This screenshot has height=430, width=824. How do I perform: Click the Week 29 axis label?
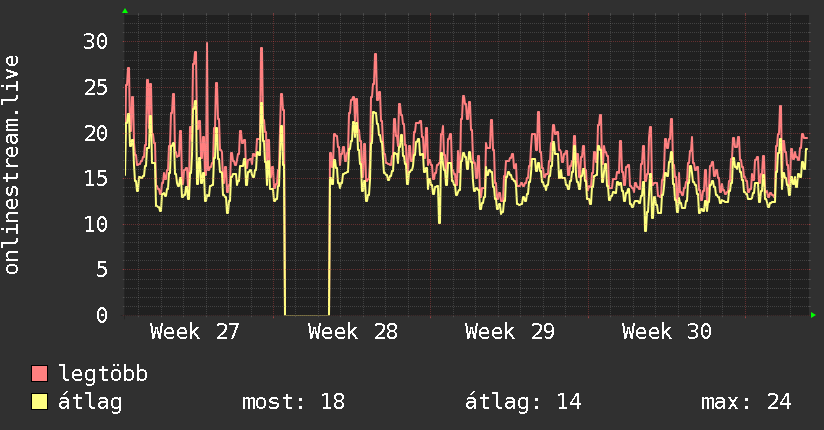[x=510, y=332]
